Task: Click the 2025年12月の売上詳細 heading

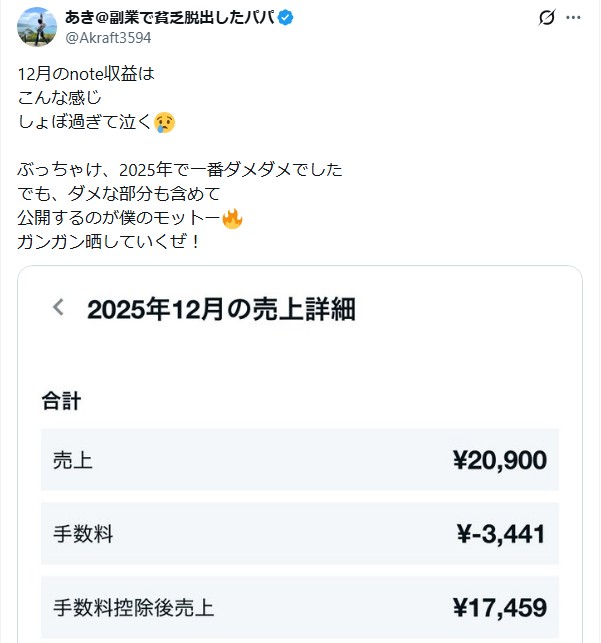Action: (221, 308)
